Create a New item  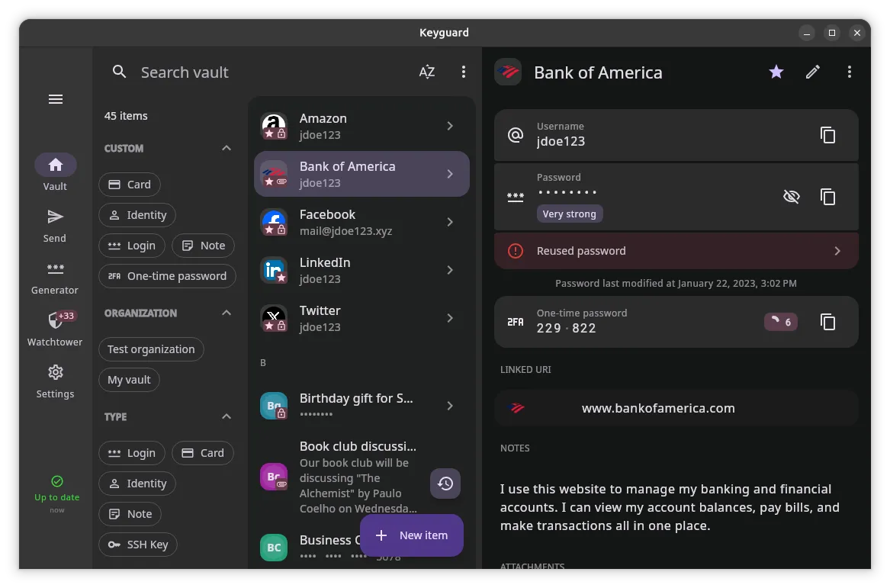[x=412, y=536]
